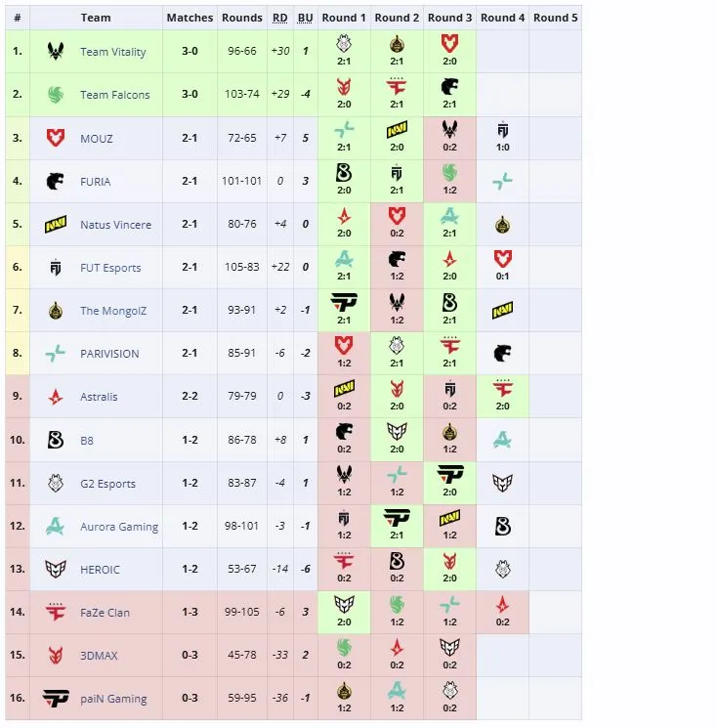The height and width of the screenshot is (728, 717).
Task: Click Astralis star logo in row 9
Action: 56,397
